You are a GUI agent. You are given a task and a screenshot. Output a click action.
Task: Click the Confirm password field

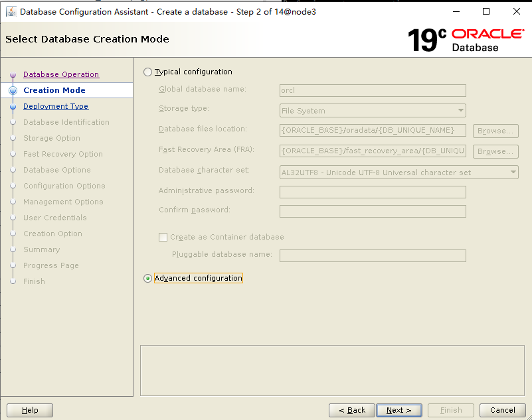(373, 211)
